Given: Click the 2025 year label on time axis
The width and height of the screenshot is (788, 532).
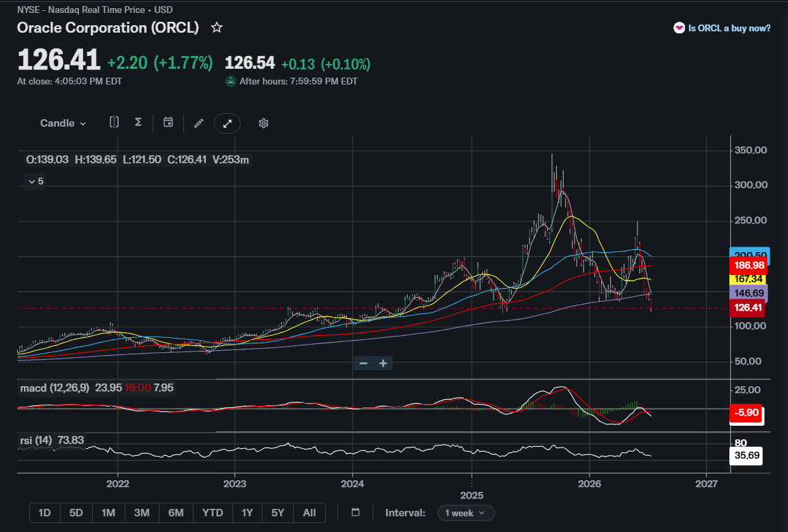Looking at the screenshot, I should tap(472, 495).
